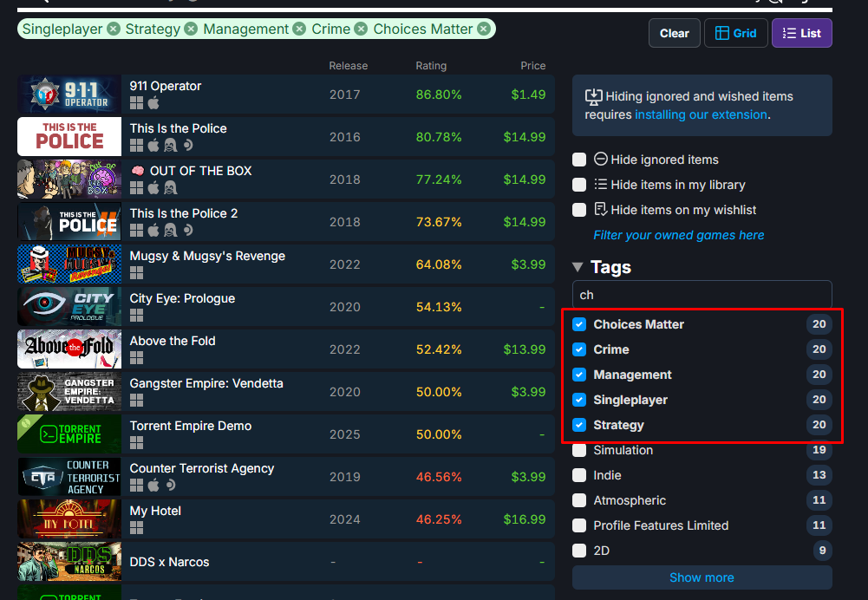The image size is (868, 600).
Task: Remove the Strategy tag filter chip
Action: pos(191,29)
